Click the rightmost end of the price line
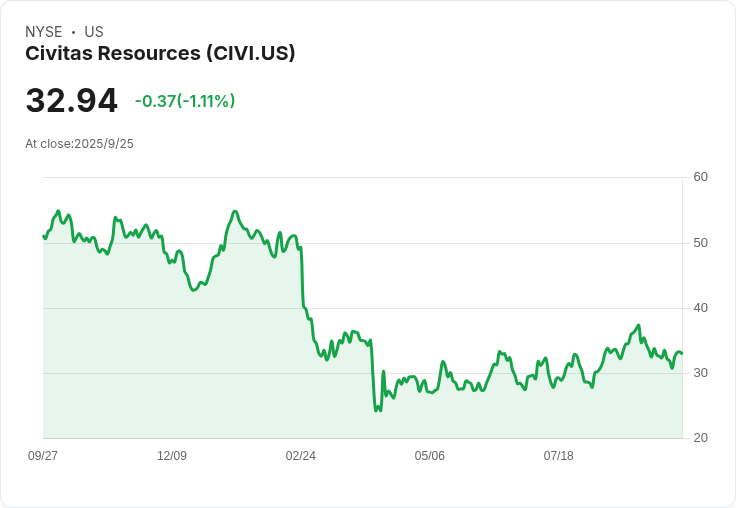This screenshot has width=736, height=508. point(682,353)
